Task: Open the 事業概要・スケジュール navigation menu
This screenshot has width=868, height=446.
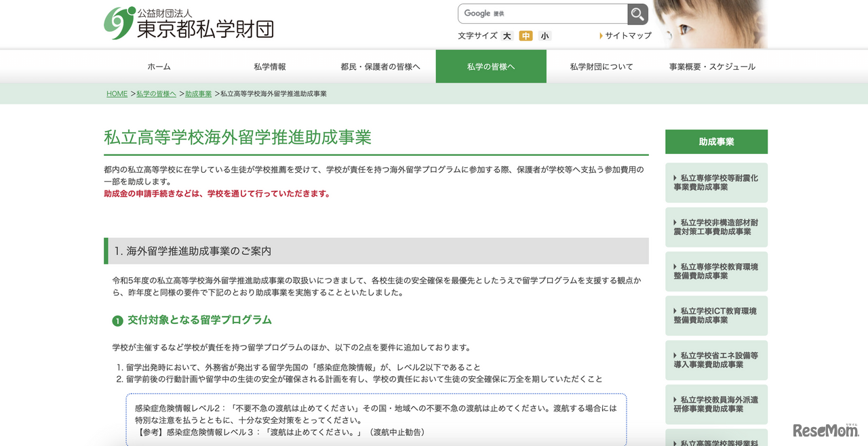Action: (x=711, y=66)
